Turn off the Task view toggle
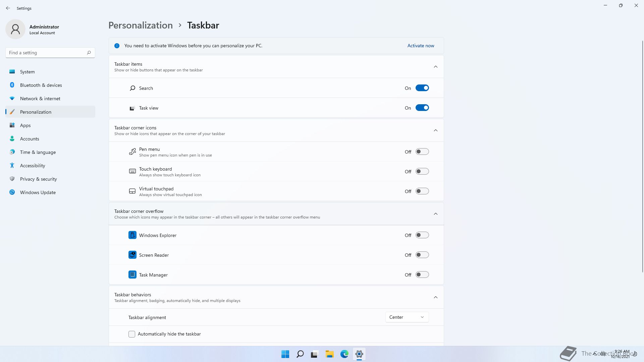 point(422,108)
